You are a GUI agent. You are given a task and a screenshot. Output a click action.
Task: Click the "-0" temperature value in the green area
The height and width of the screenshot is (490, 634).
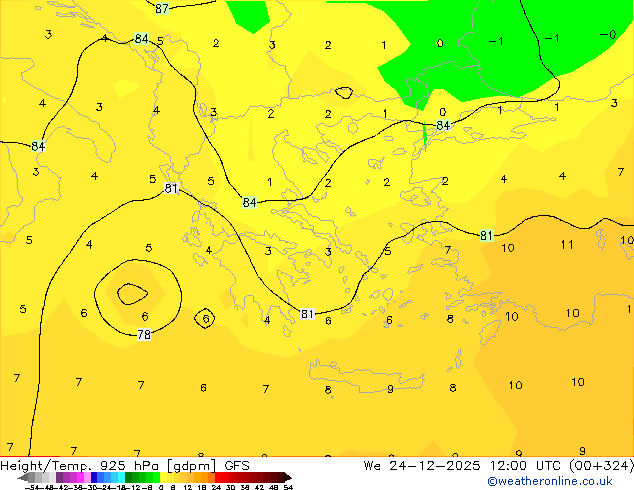608,35
